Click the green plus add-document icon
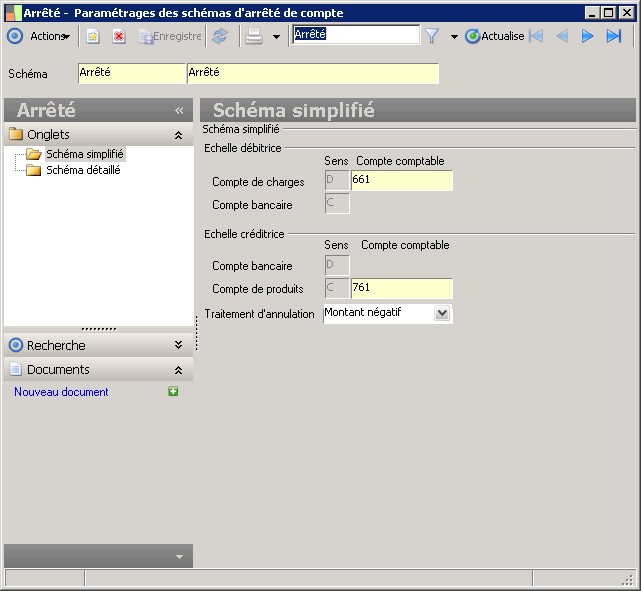This screenshot has height=591, width=641. pos(173,392)
